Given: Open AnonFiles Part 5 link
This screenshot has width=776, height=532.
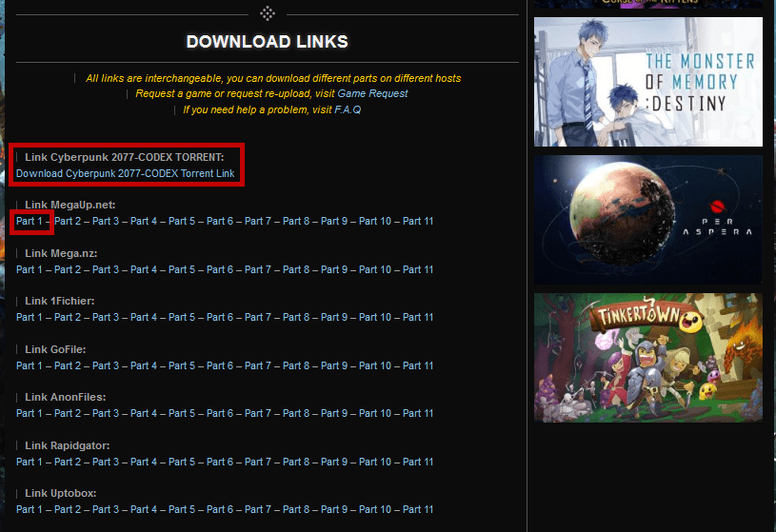Looking at the screenshot, I should point(182,413).
